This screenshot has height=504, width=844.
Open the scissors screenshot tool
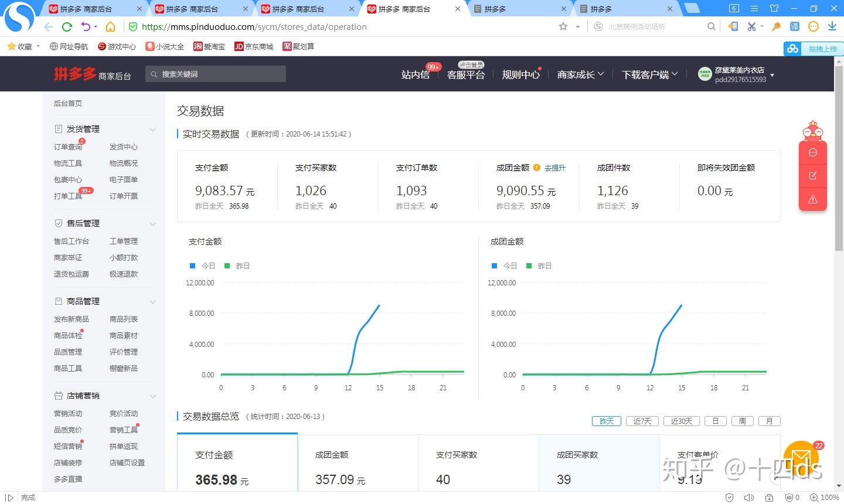(751, 26)
